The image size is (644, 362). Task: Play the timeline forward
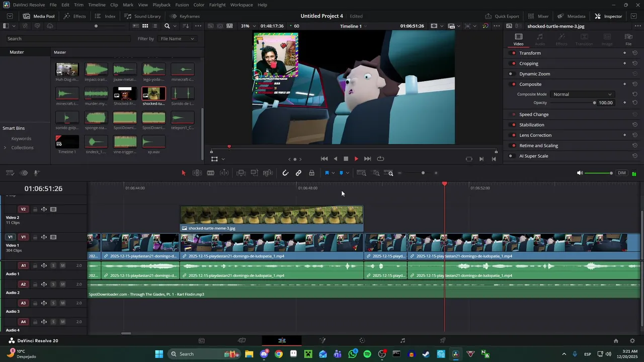coord(356,159)
